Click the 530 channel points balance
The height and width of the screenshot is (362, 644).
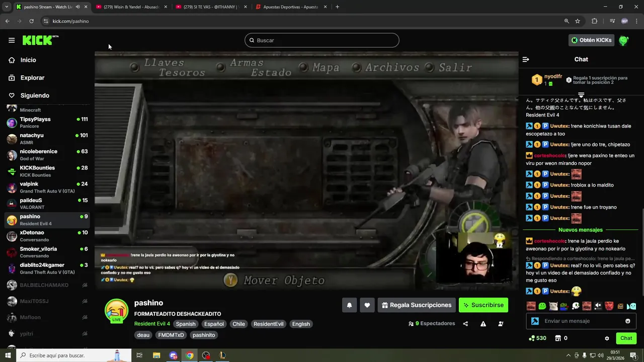(x=537, y=338)
